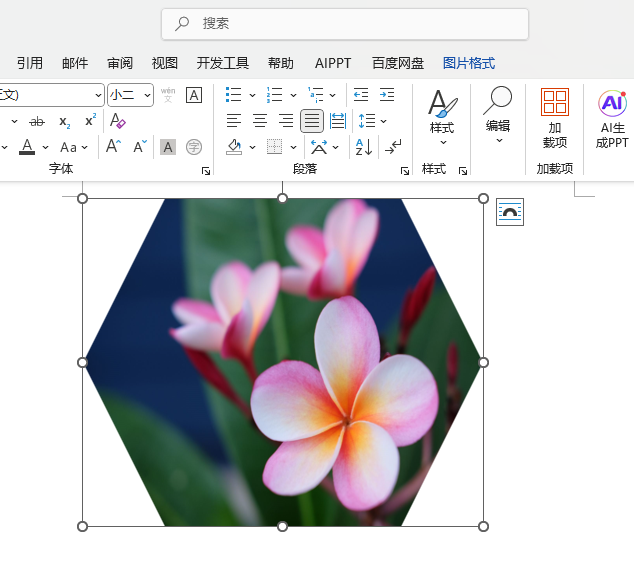This screenshot has width=634, height=578.
Task: Open the styles pane launcher
Action: point(463,171)
